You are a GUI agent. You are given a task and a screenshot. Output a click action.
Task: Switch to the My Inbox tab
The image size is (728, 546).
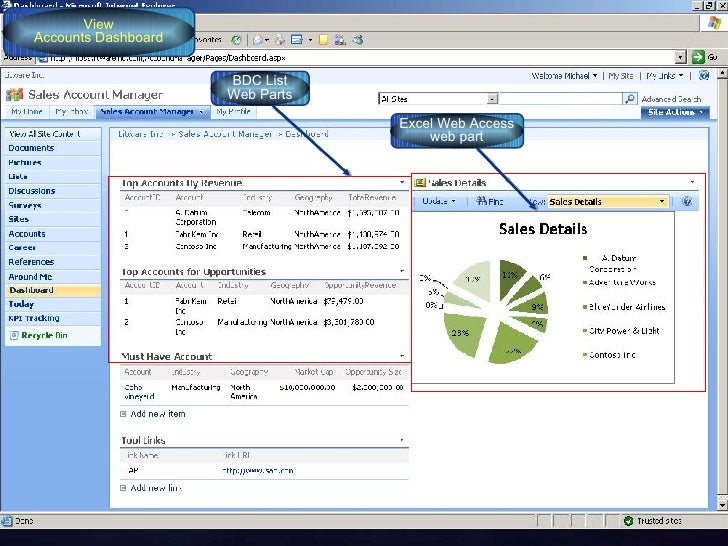[71, 112]
